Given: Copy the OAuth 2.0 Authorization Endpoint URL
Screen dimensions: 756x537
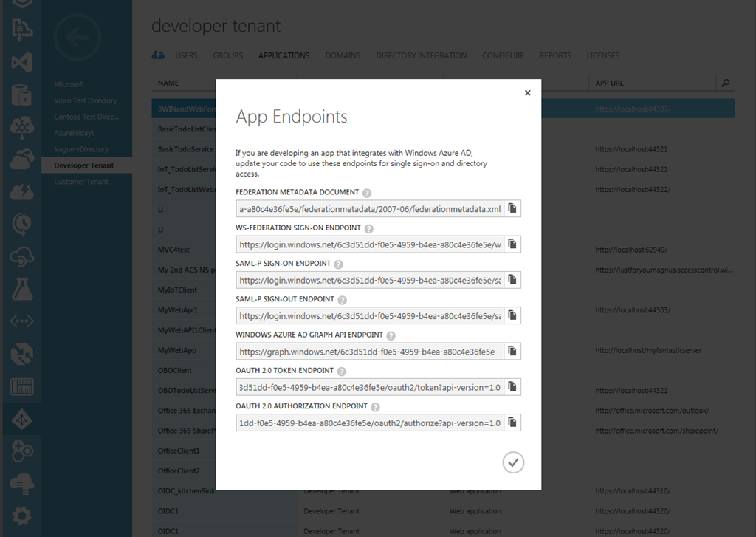Looking at the screenshot, I should point(512,423).
